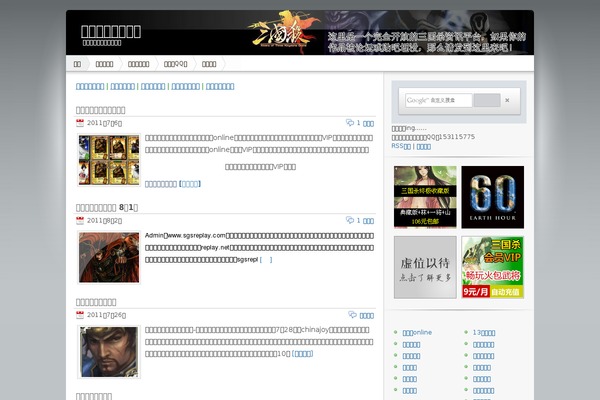Focus the Google custom search field
600x400 pixels.
point(439,100)
